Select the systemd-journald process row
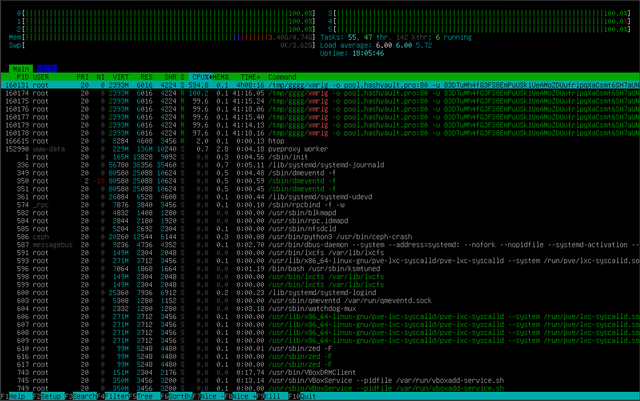This screenshot has height=401, width=640. tap(320, 165)
